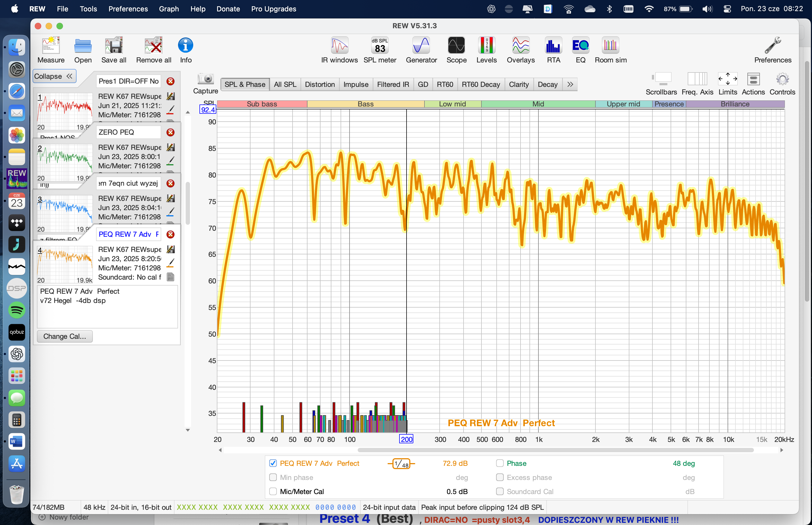The width and height of the screenshot is (812, 525).
Task: Remove the Pres1 DIR=OFF measurement
Action: (170, 81)
